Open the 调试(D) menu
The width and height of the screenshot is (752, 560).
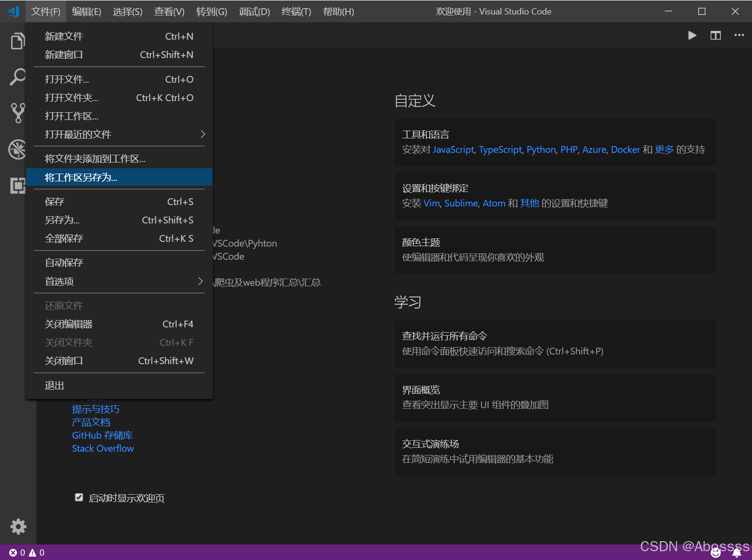[x=255, y=12]
